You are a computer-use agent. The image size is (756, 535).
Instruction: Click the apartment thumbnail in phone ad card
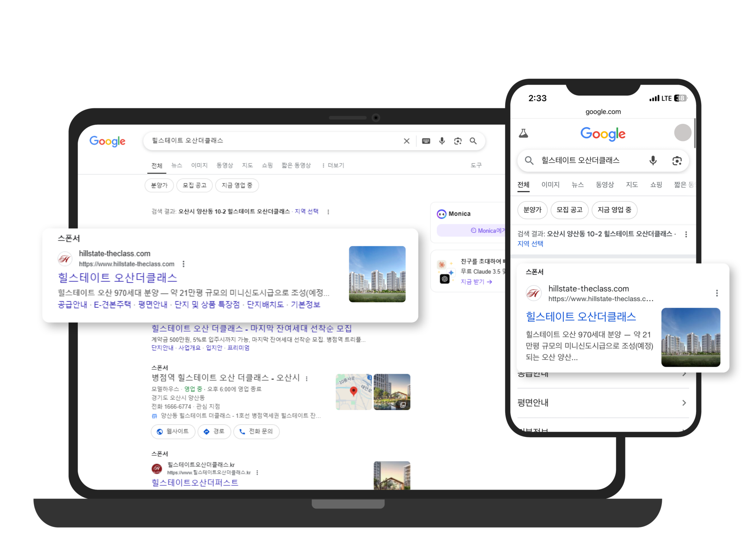tap(691, 337)
